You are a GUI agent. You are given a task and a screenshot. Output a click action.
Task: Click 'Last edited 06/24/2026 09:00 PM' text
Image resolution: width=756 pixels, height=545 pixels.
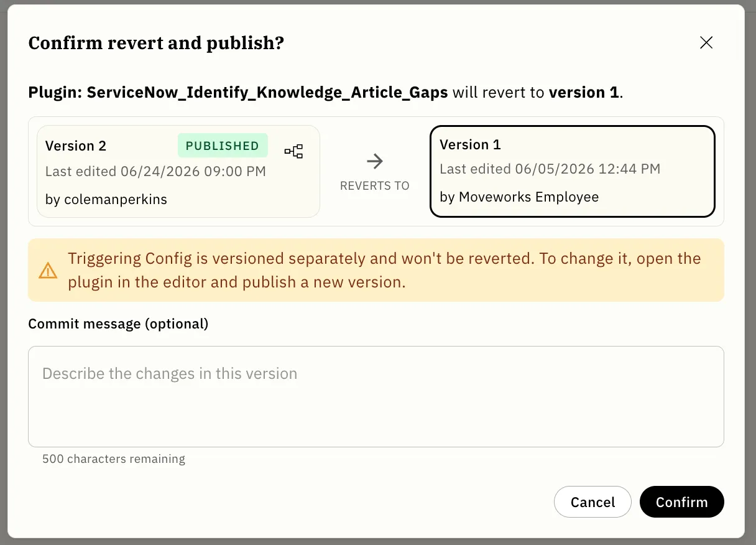coord(155,171)
